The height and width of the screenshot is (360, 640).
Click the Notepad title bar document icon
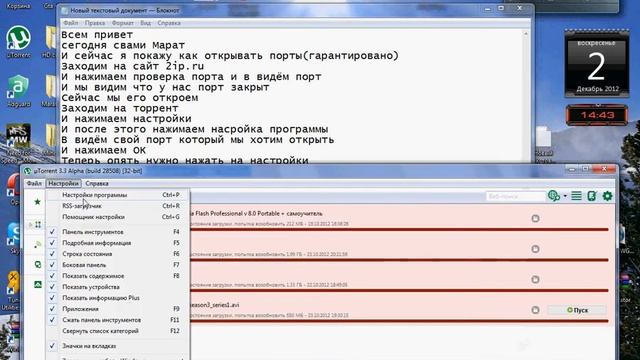65,11
